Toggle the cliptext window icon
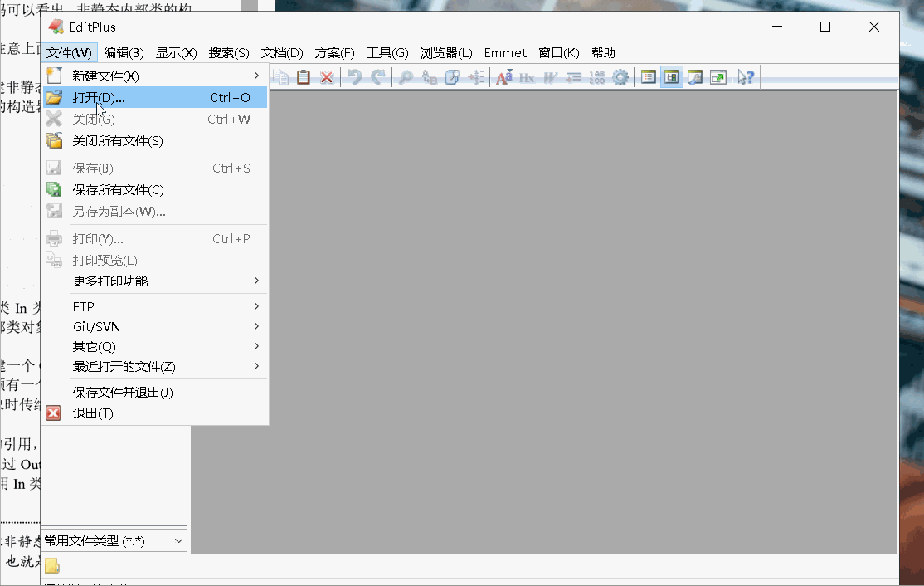Screen dimensions: 924x586 click(649, 77)
